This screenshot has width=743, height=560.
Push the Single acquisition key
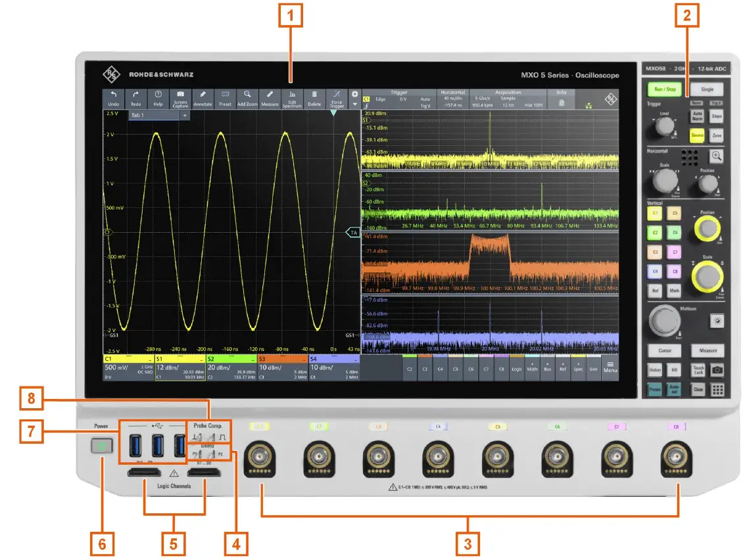[707, 89]
